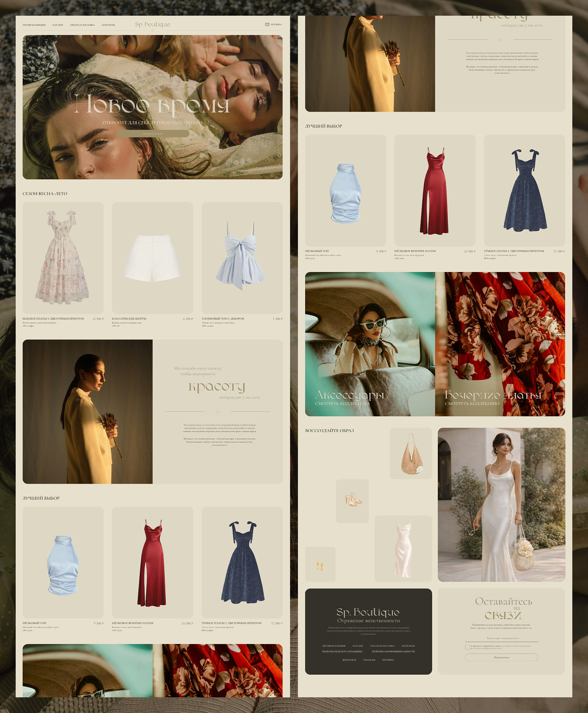Click Контакты in the dark footer
The width and height of the screenshot is (588, 713).
pyautogui.click(x=408, y=646)
